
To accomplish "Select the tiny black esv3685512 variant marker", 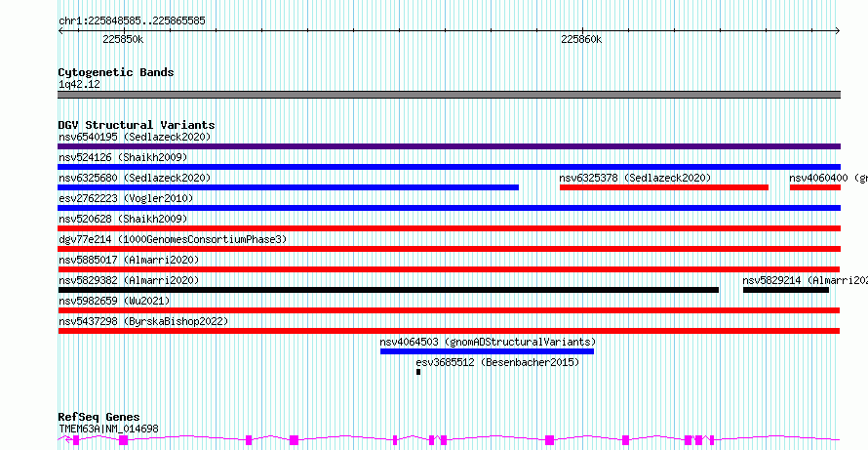I will coord(418,372).
